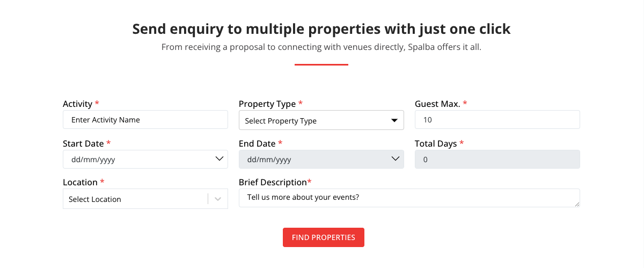Click the Start Date dd/mm/yyyy field
The height and width of the screenshot is (268, 644).
(134, 159)
